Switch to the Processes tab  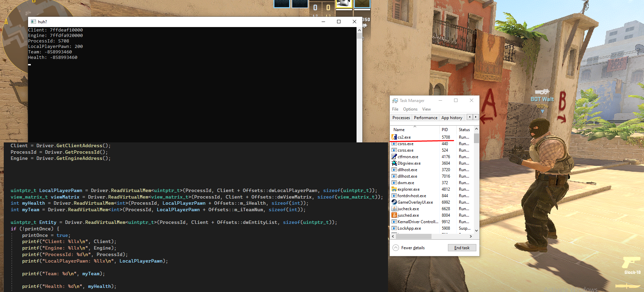pyautogui.click(x=401, y=118)
